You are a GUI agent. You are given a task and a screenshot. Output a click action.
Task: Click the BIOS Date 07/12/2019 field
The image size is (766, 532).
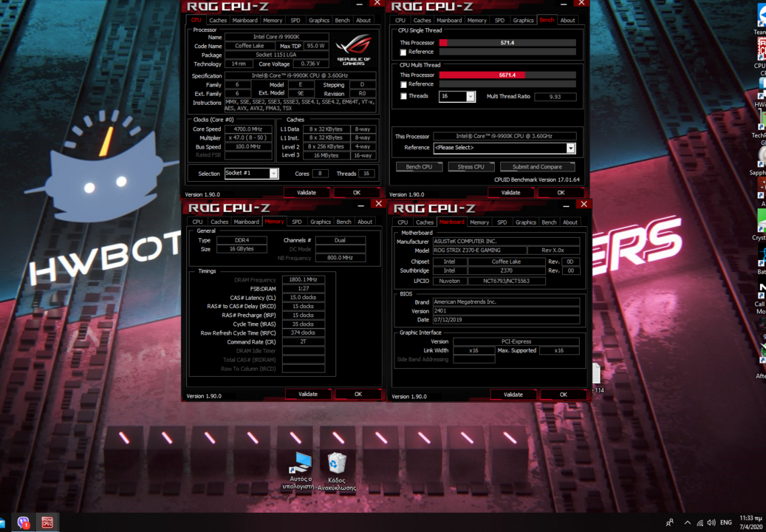tap(506, 320)
